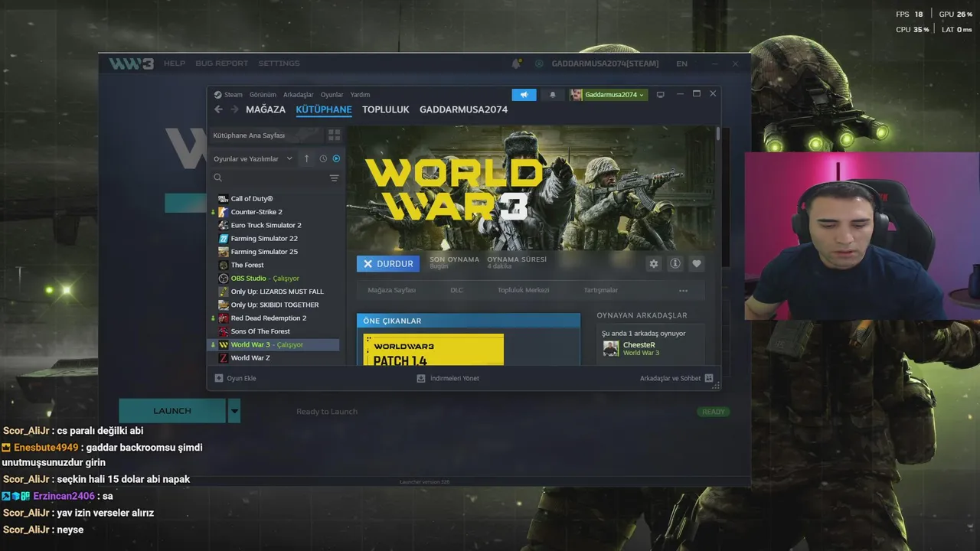The height and width of the screenshot is (551, 980).
Task: Toggle the ready-to-play filter icon
Action: click(336, 158)
